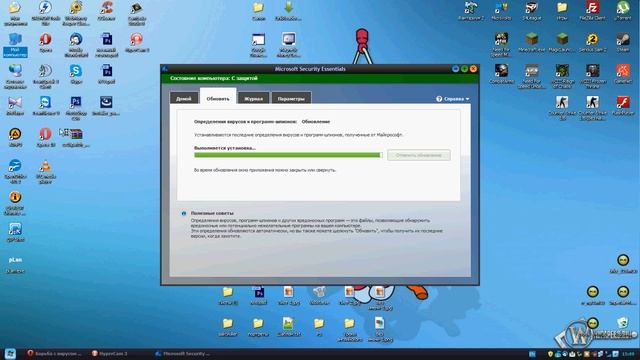Open the calendar.tif image file
The height and width of the screenshot is (360, 640).
(288, 327)
